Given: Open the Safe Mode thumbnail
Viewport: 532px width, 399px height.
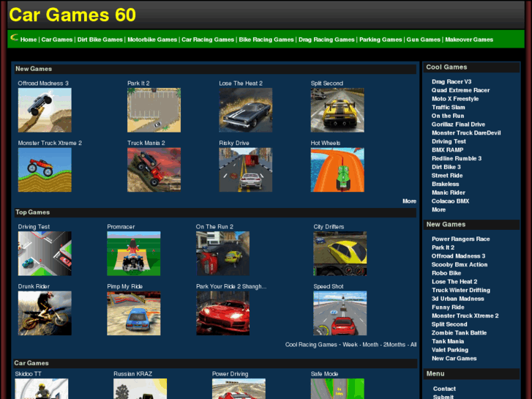Looking at the screenshot, I should (337, 389).
